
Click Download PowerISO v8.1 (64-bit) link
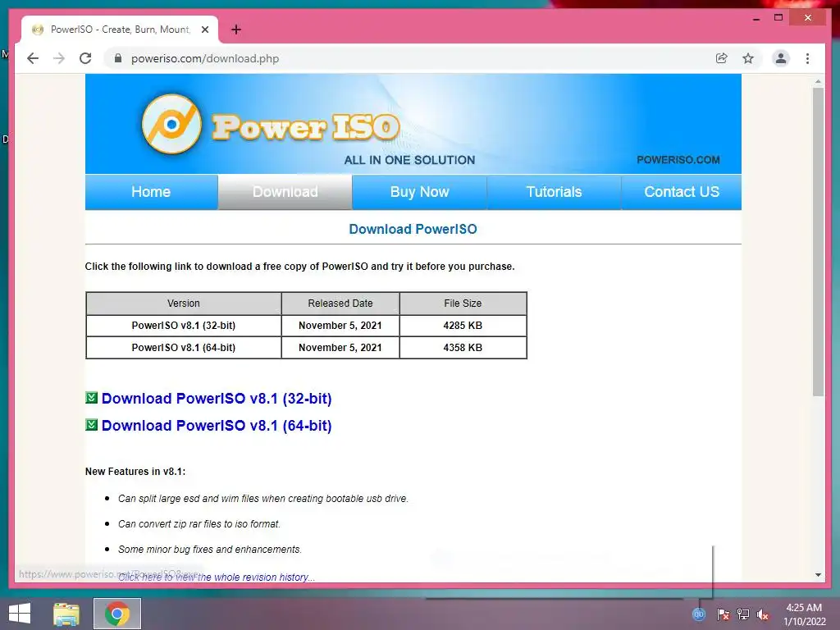pos(217,426)
